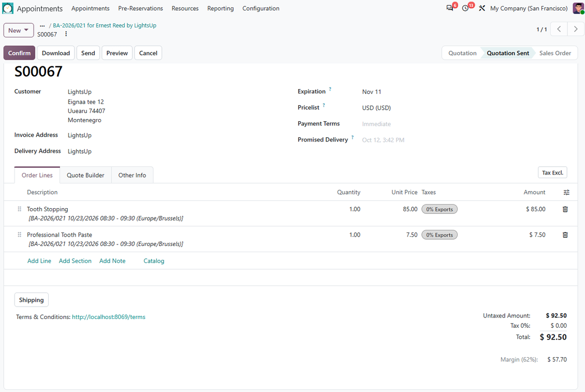The image size is (585, 392).
Task: Open the user avatar menu
Action: 578,8
